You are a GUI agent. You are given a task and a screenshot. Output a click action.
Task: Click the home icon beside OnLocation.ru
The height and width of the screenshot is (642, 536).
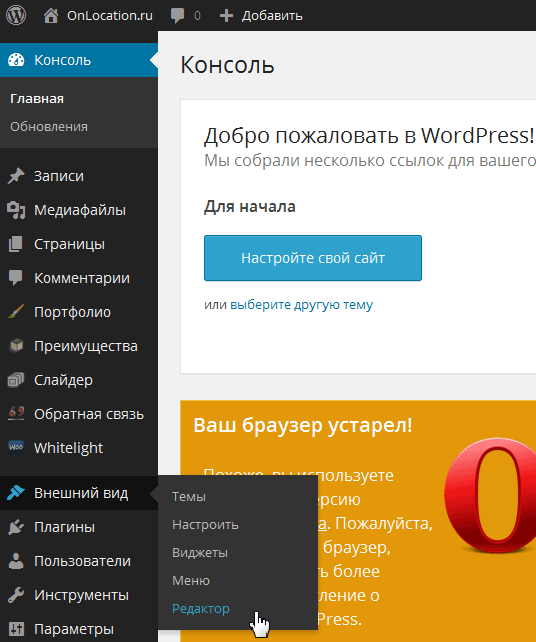51,16
